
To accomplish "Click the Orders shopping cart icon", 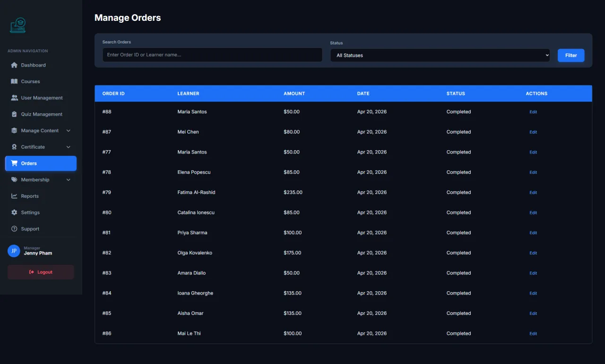I will [x=14, y=163].
